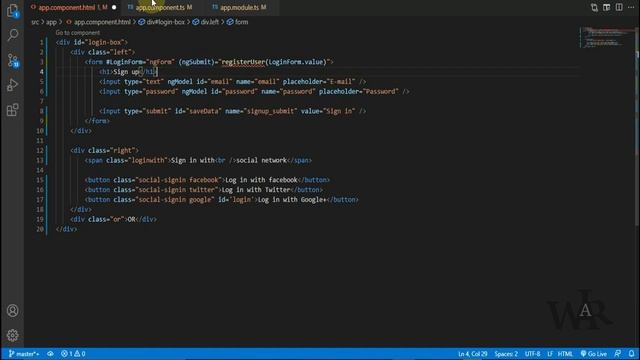The height and width of the screenshot is (360, 640).
Task: Click the UTF-8 encoding selector
Action: click(532, 354)
